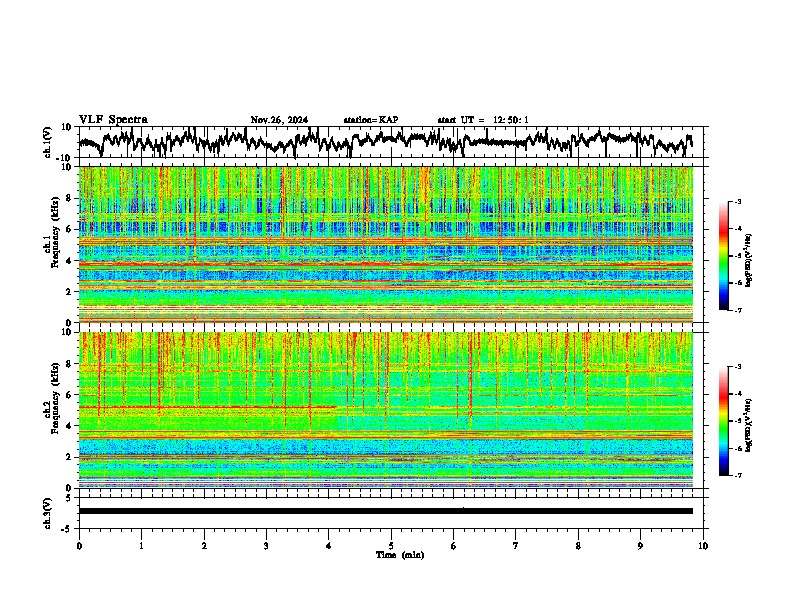792x612 pixels.
Task: Click the ch.1 colorbar log PSD unit label
Action: (x=749, y=260)
